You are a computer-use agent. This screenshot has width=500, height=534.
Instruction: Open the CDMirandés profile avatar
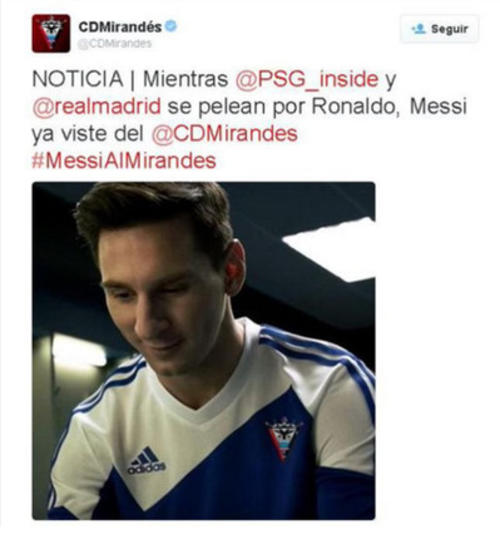51,33
